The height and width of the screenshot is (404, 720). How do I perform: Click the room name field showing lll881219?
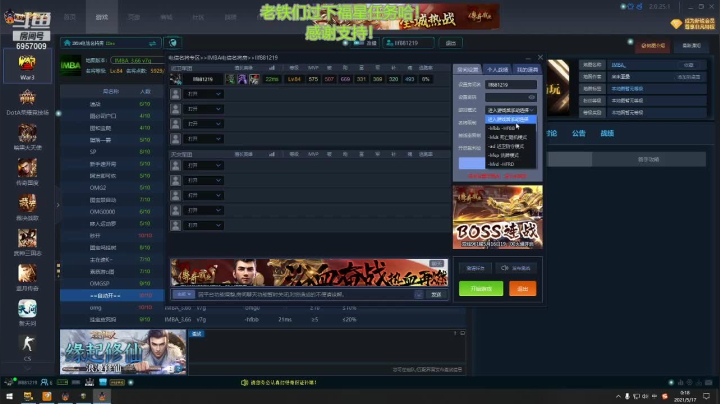point(511,85)
